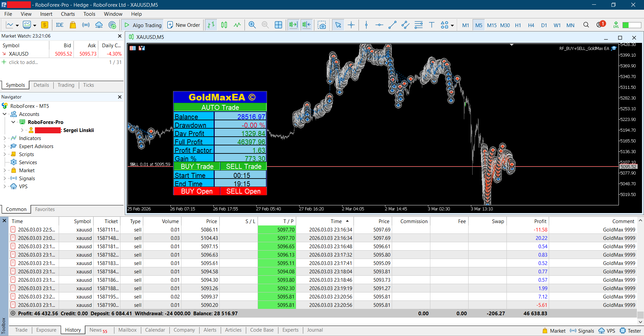Switch to Ticks tab in Market Watch

89,85
